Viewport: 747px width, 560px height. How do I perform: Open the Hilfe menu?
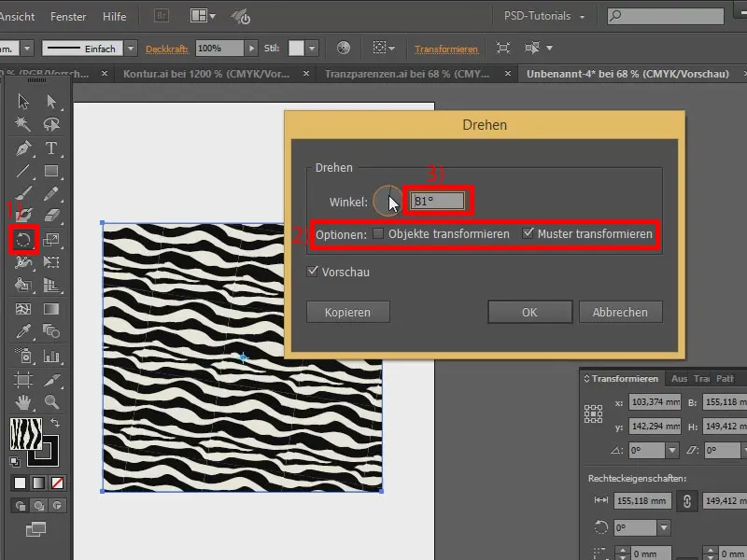tap(114, 16)
